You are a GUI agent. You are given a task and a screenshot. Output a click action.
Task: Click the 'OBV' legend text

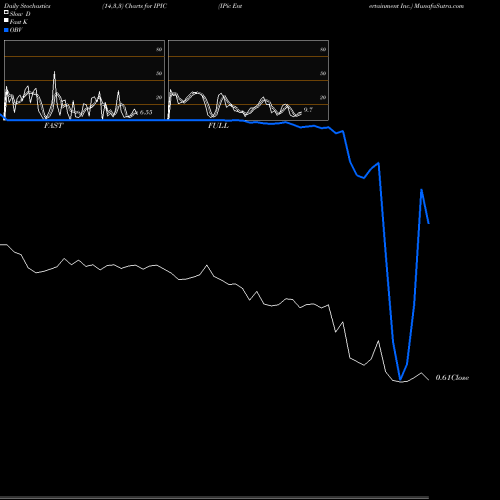pyautogui.click(x=16, y=30)
